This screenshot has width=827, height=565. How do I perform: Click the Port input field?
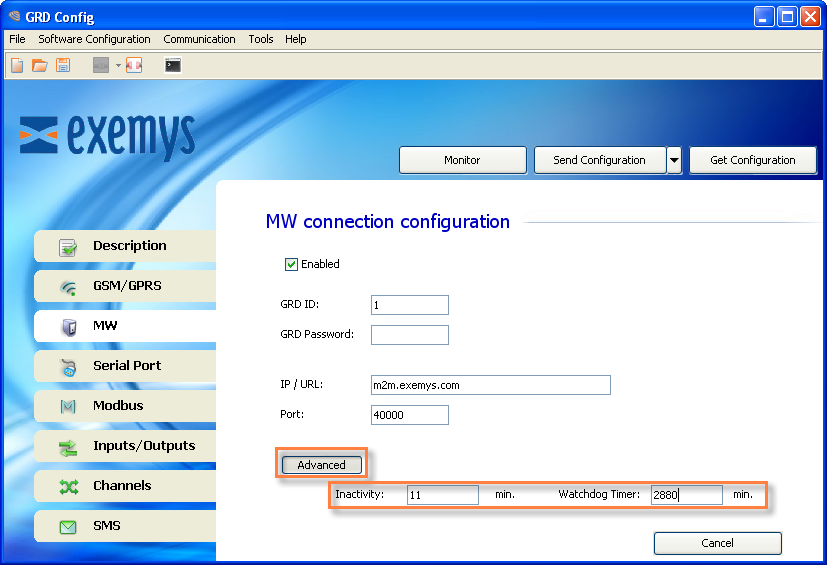[410, 415]
